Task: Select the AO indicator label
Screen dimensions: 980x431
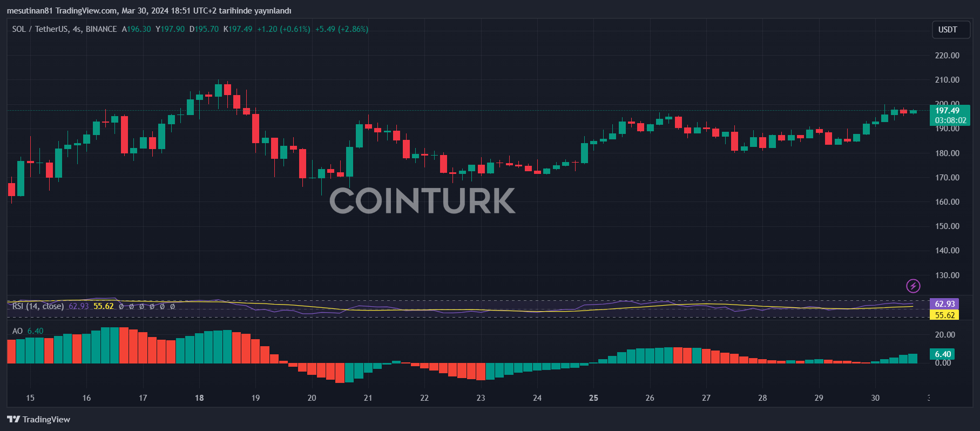Action: tap(17, 331)
